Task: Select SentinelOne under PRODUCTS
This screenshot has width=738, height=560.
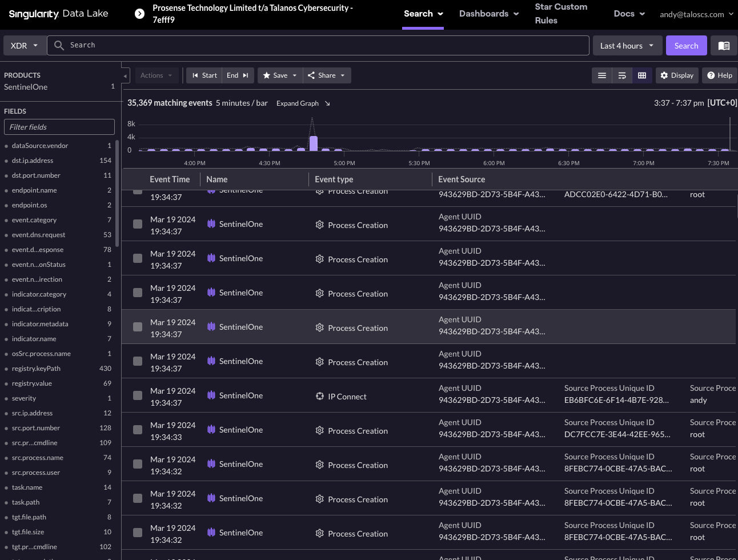Action: click(x=26, y=87)
